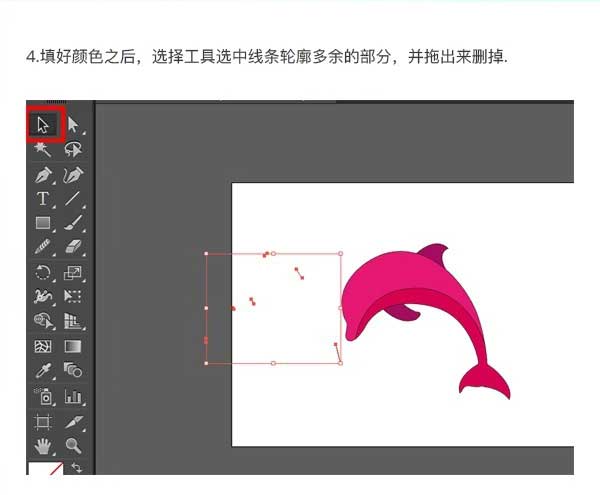Select the Gradient tool
The image size is (600, 495).
pos(73,347)
